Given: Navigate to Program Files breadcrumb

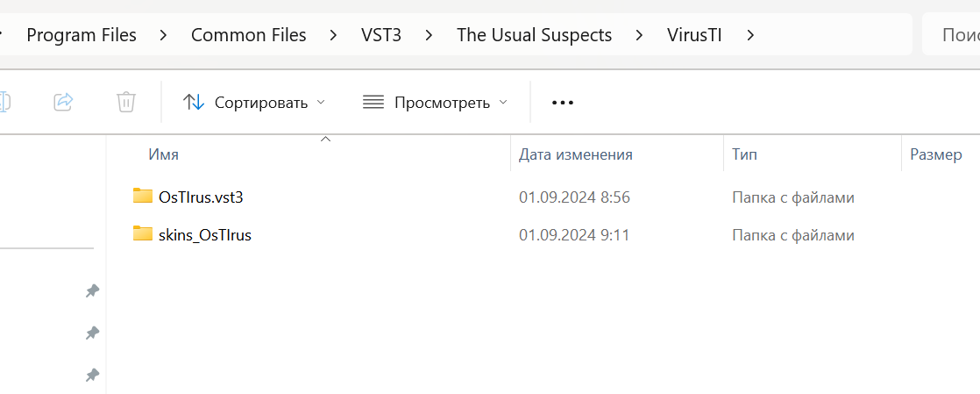Looking at the screenshot, I should pyautogui.click(x=82, y=35).
